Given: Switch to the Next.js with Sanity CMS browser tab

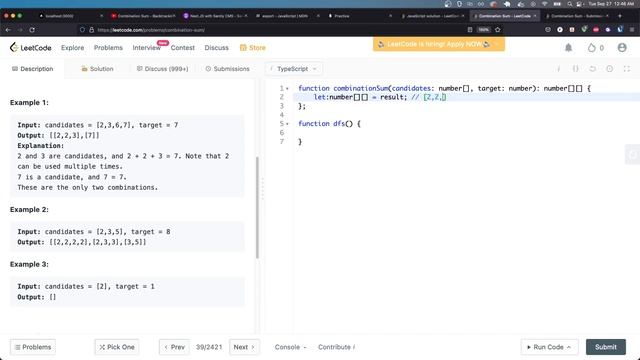Looking at the screenshot, I should click(215, 16).
